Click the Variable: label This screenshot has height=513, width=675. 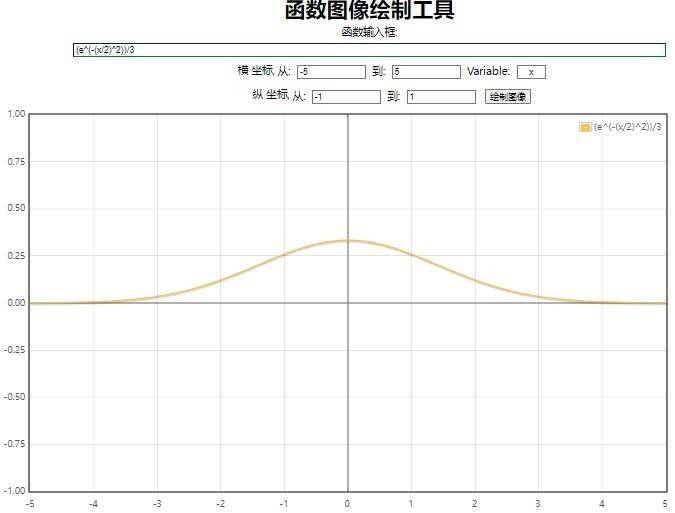pos(489,71)
